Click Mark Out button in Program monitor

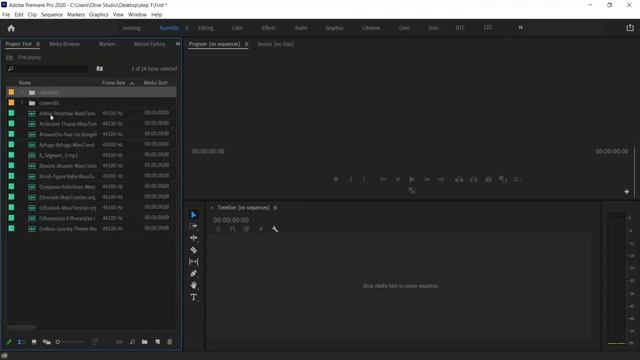364,179
